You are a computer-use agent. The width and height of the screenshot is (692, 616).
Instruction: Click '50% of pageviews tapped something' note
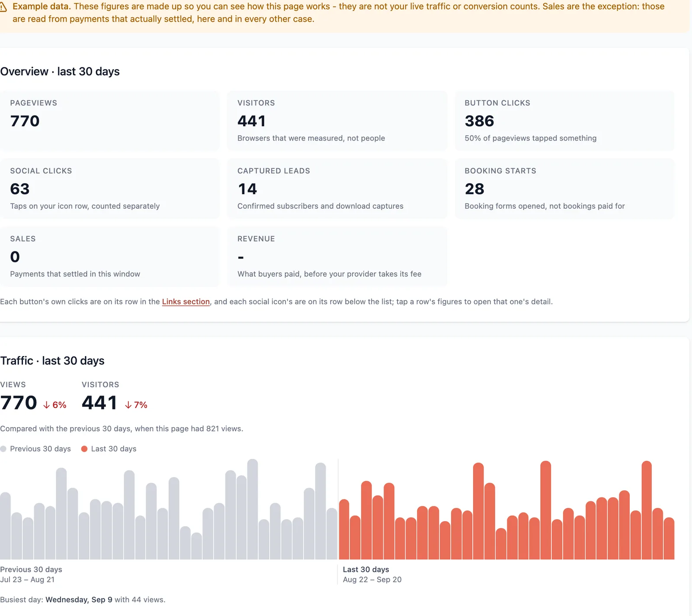(x=530, y=138)
